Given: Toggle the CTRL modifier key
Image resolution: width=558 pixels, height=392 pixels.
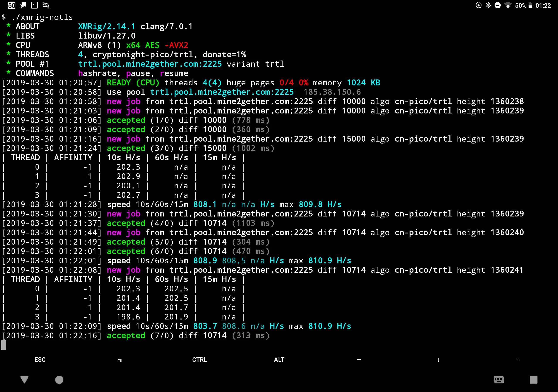Looking at the screenshot, I should (199, 360).
